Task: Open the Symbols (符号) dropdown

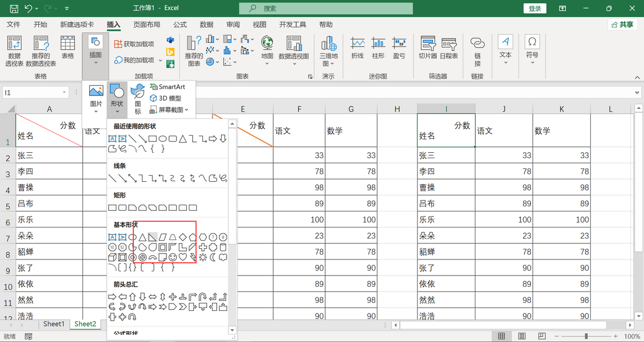Action: (532, 49)
